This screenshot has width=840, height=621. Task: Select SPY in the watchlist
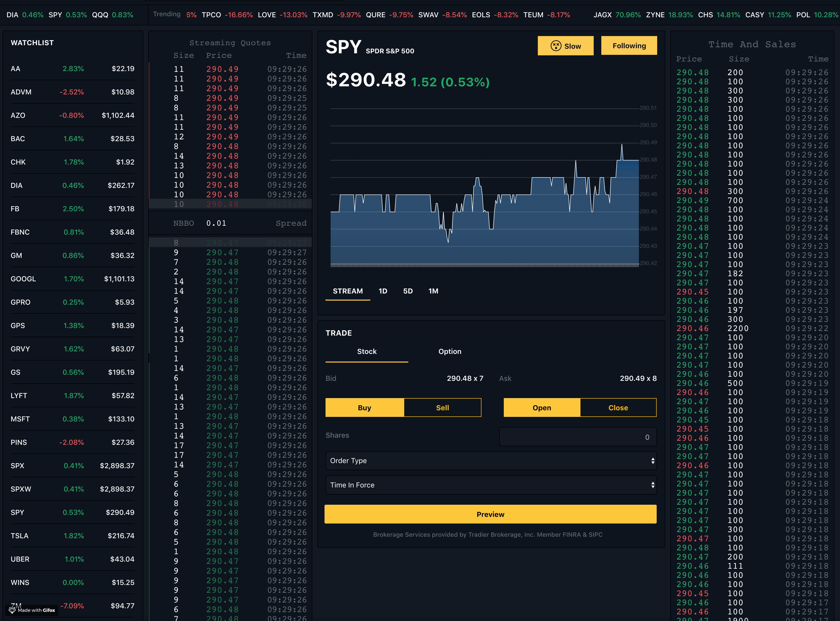coord(73,512)
